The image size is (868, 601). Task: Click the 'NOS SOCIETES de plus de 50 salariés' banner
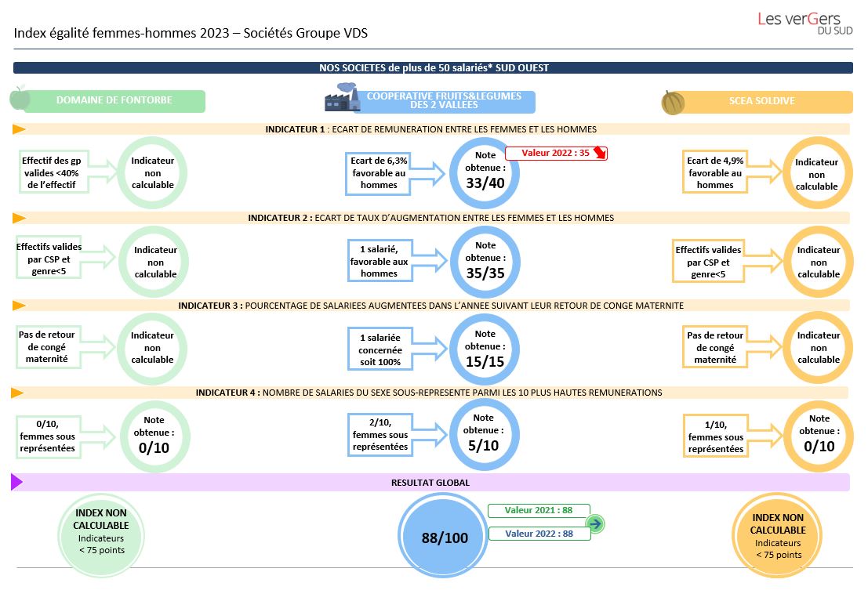tap(433, 67)
